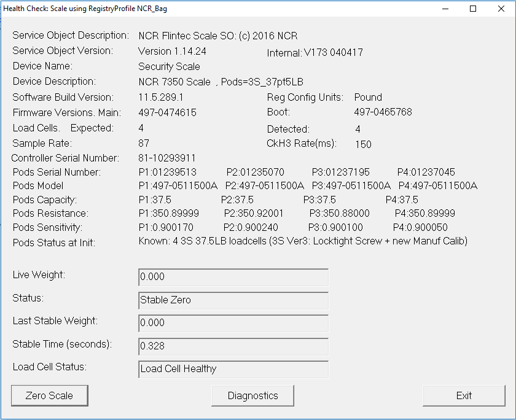Maximize the Health Check window
516x420 pixels.
pos(473,9)
